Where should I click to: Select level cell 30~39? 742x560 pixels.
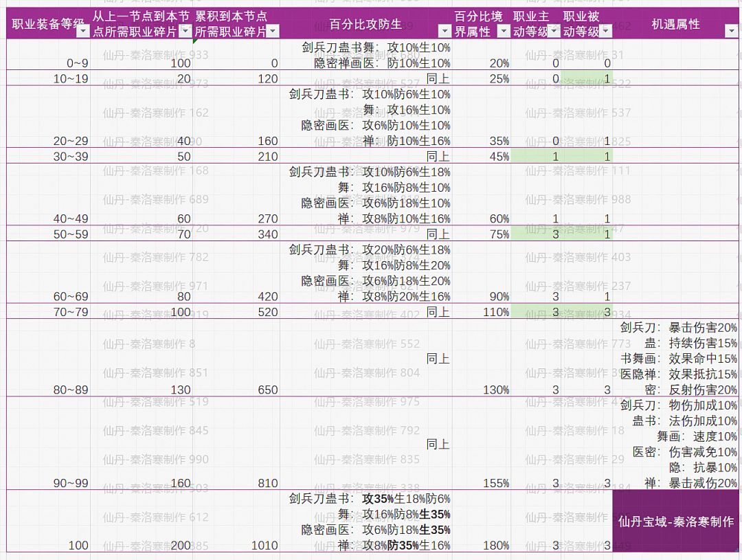pos(48,156)
